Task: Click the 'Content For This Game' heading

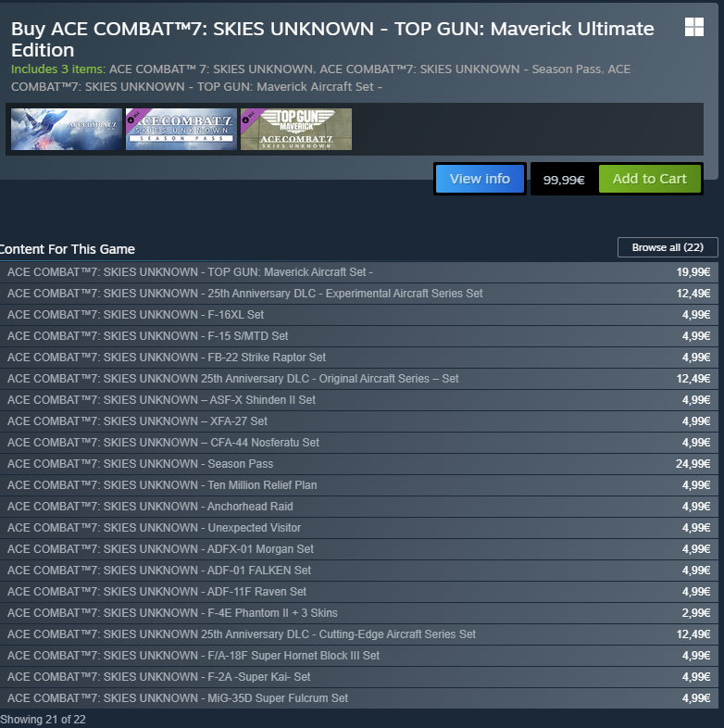Action: (68, 249)
